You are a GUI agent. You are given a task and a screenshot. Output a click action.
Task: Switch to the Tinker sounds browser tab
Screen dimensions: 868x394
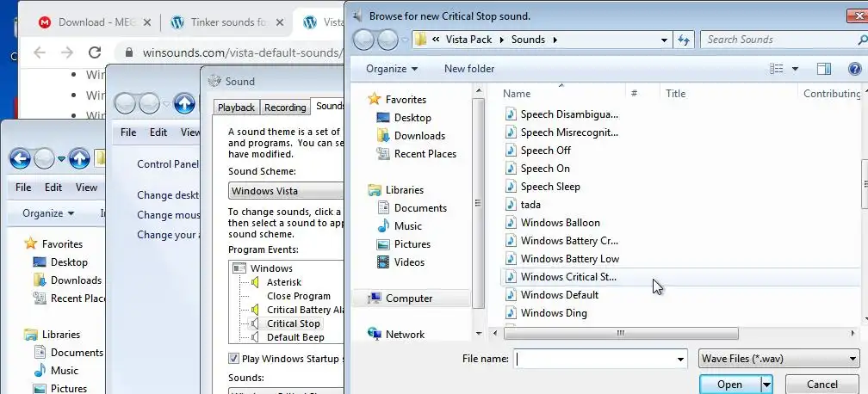[x=228, y=22]
